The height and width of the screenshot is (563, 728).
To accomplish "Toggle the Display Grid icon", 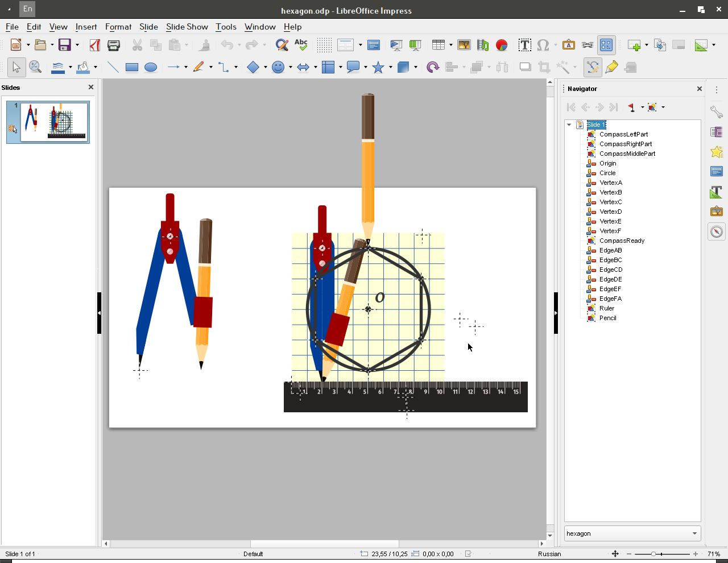I will click(324, 45).
